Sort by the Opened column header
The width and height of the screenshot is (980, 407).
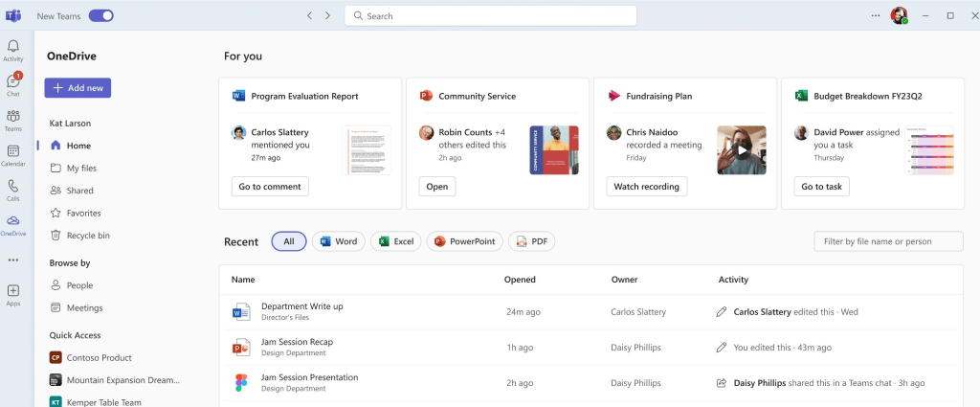pos(520,280)
